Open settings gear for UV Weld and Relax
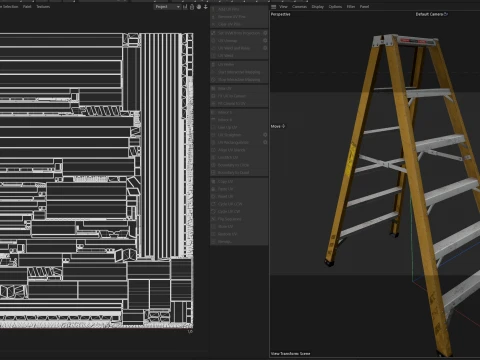The image size is (480, 360). click(265, 48)
